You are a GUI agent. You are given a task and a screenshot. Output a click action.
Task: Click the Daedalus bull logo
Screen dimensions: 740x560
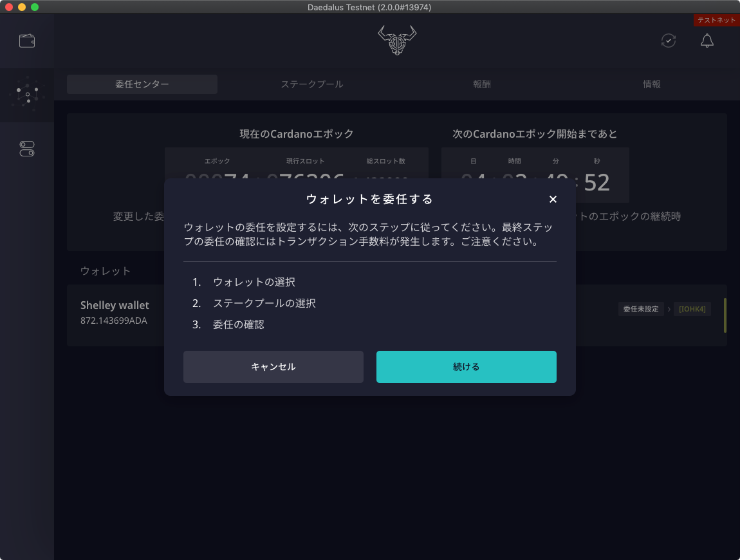point(397,40)
